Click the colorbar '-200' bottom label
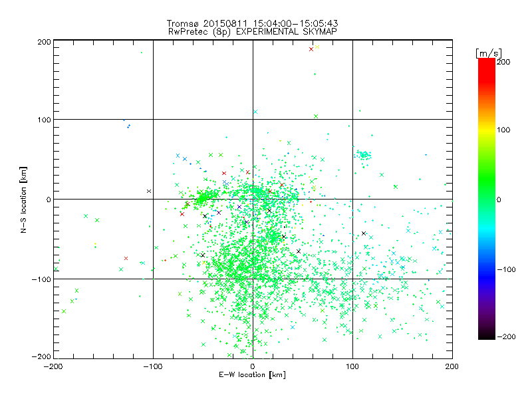This screenshot has width=532, height=399. 507,336
